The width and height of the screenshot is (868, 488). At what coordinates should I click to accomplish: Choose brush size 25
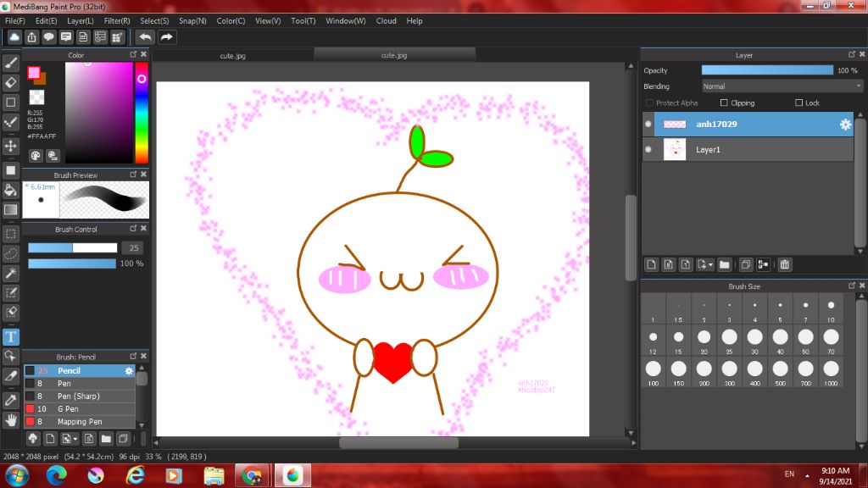(x=730, y=341)
